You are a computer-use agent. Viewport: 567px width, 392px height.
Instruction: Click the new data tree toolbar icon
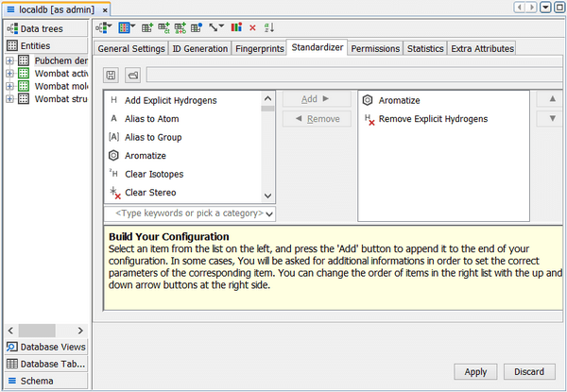click(x=104, y=27)
